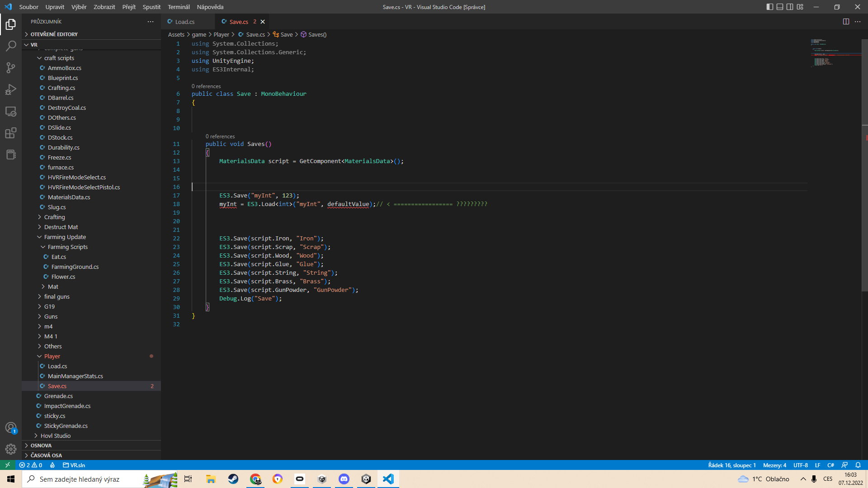Collapse the Farming Scripts folder
Image resolution: width=868 pixels, height=488 pixels.
click(x=91, y=247)
